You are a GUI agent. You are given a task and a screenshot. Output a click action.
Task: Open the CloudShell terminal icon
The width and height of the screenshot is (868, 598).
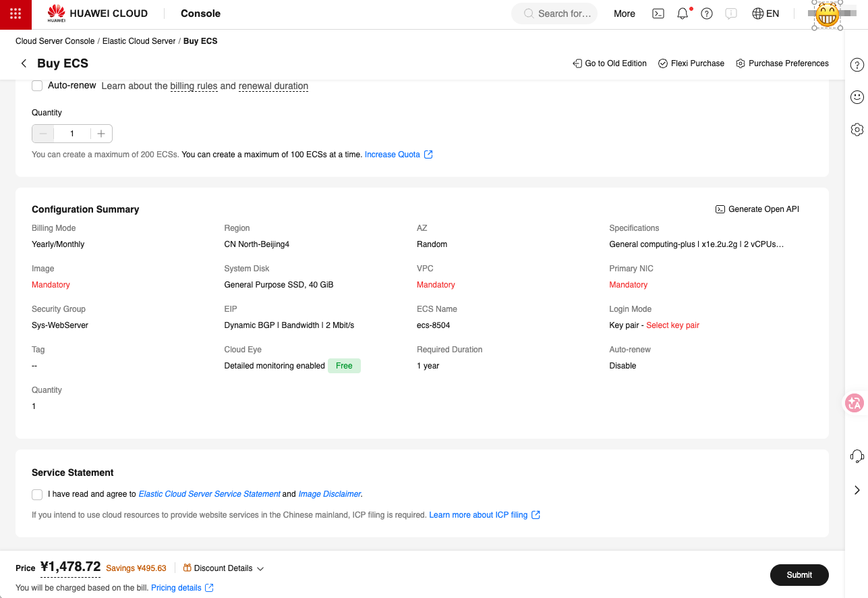coord(658,13)
